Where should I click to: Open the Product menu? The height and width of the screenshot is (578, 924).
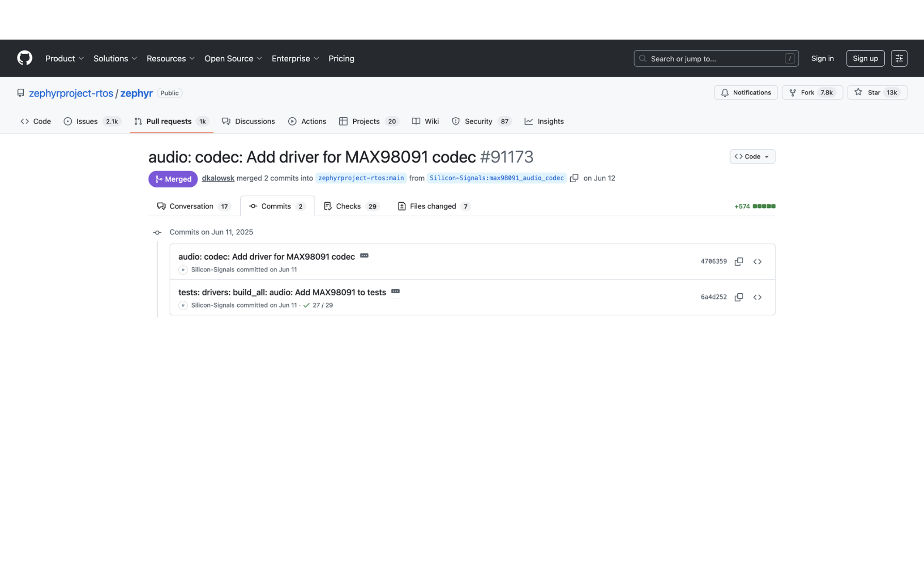click(x=65, y=58)
